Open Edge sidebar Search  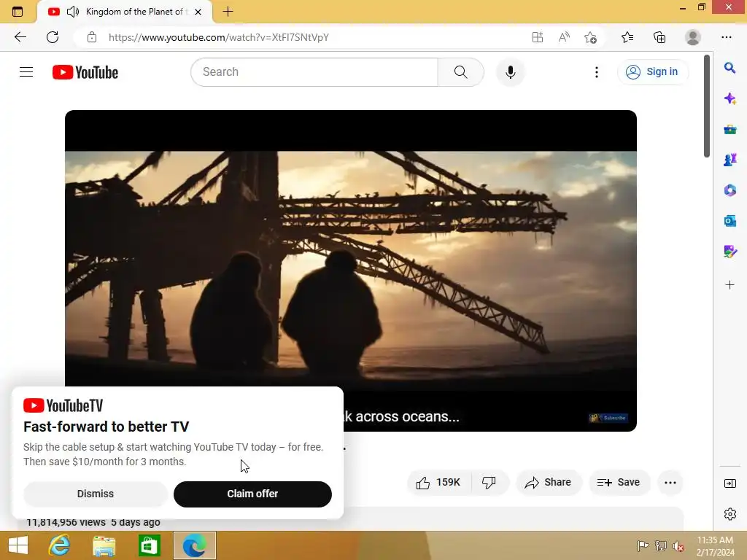[729, 68]
